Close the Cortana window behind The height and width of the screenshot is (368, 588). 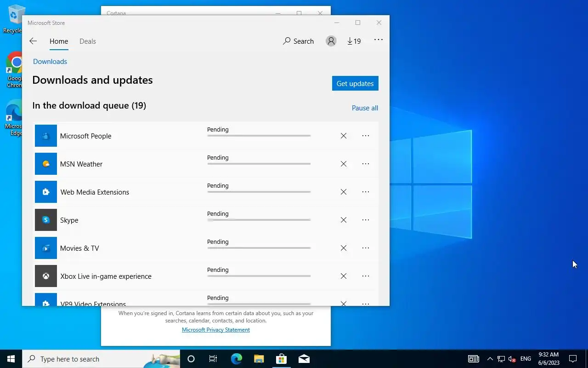click(320, 12)
